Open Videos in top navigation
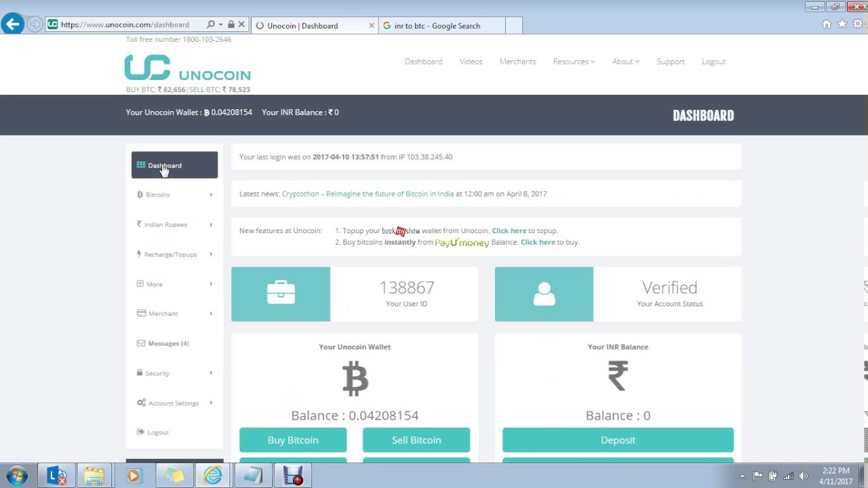This screenshot has width=868, height=488. (471, 62)
